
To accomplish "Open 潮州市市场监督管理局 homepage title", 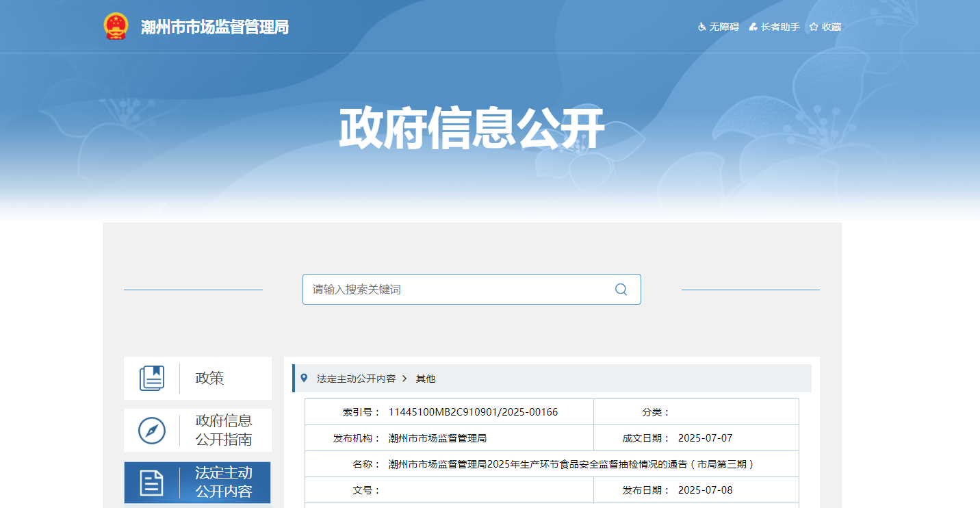I will click(x=215, y=27).
